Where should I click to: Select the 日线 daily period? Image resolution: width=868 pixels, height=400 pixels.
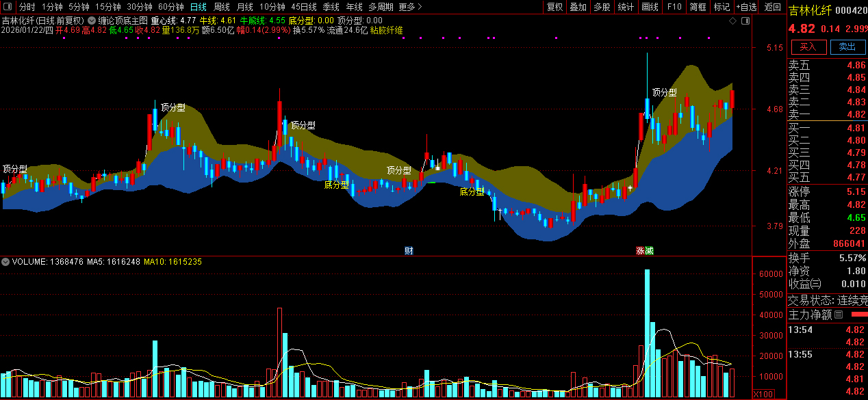click(x=198, y=7)
